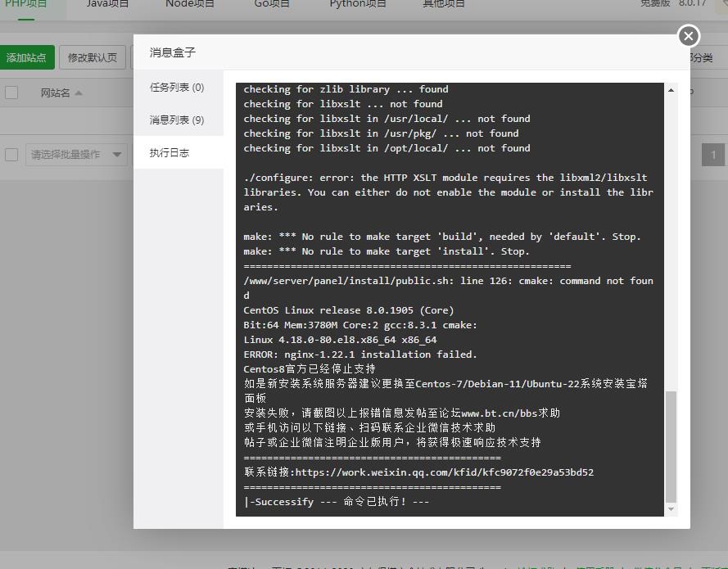The image size is (728, 569).
Task: Click the 'Linux 4.18.0-80.el8.x86_64' line
Action: coord(341,340)
